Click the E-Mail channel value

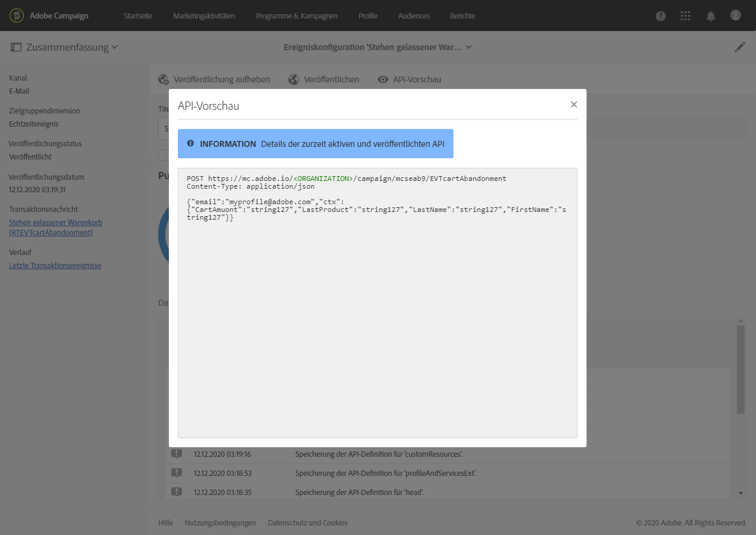(x=19, y=91)
